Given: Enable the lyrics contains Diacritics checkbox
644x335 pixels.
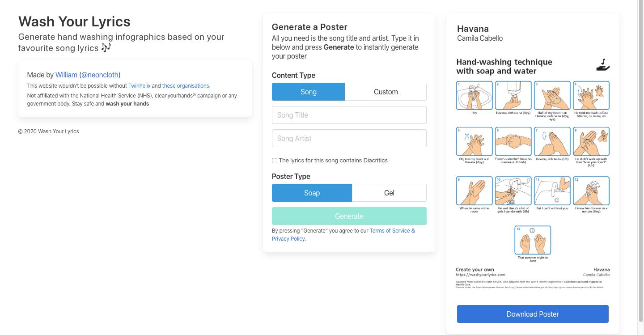Looking at the screenshot, I should pos(275,161).
